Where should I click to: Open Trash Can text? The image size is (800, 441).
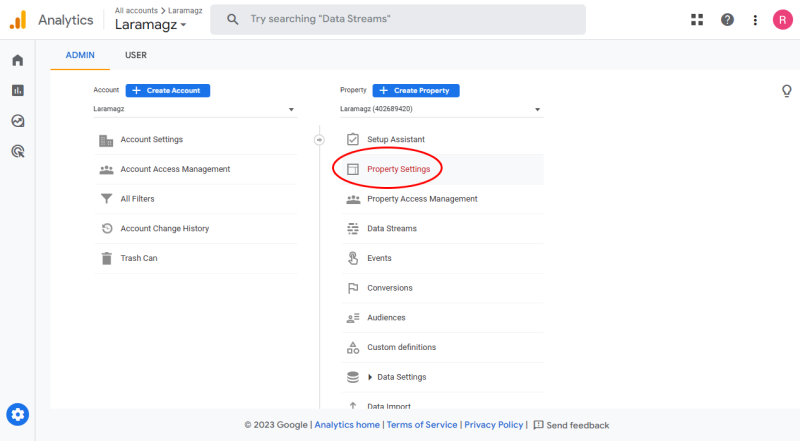[x=139, y=258]
